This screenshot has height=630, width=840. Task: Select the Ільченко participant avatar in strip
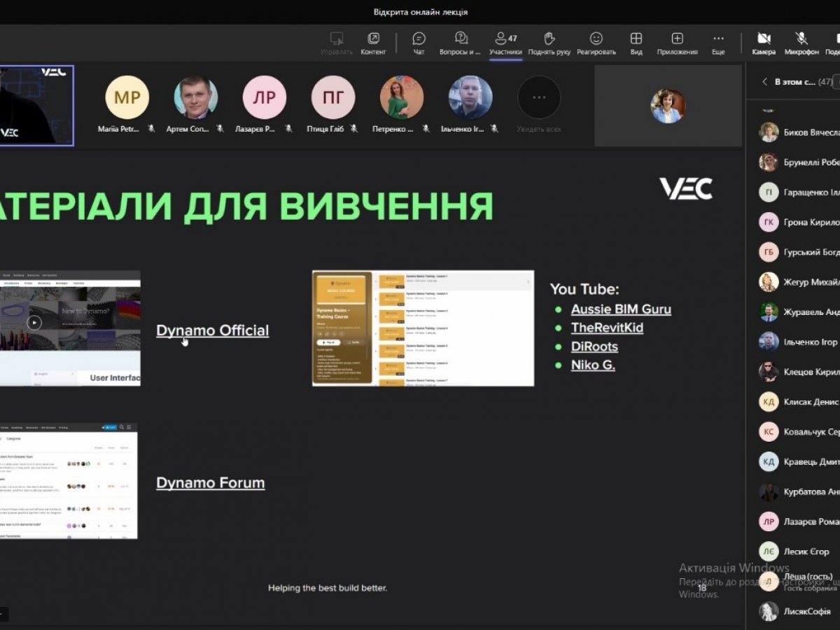pos(470,97)
